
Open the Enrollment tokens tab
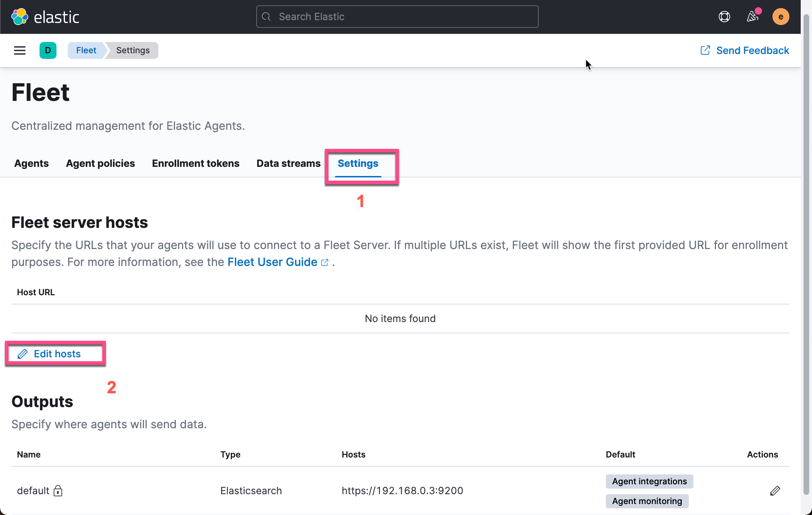point(196,163)
